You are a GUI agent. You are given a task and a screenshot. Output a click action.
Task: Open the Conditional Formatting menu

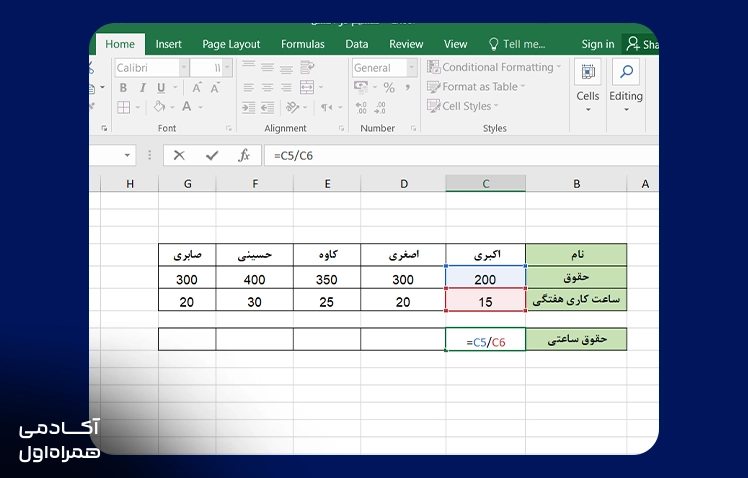[494, 67]
